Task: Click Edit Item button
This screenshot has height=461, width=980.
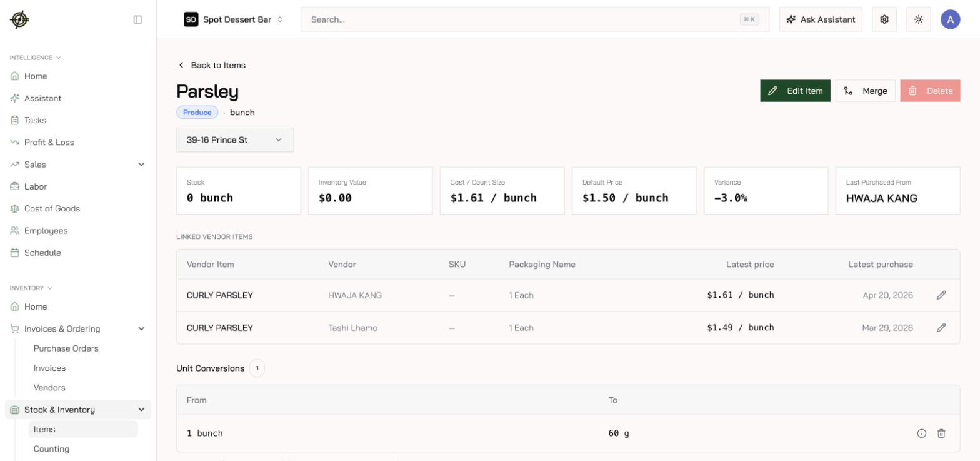Action: coord(795,91)
